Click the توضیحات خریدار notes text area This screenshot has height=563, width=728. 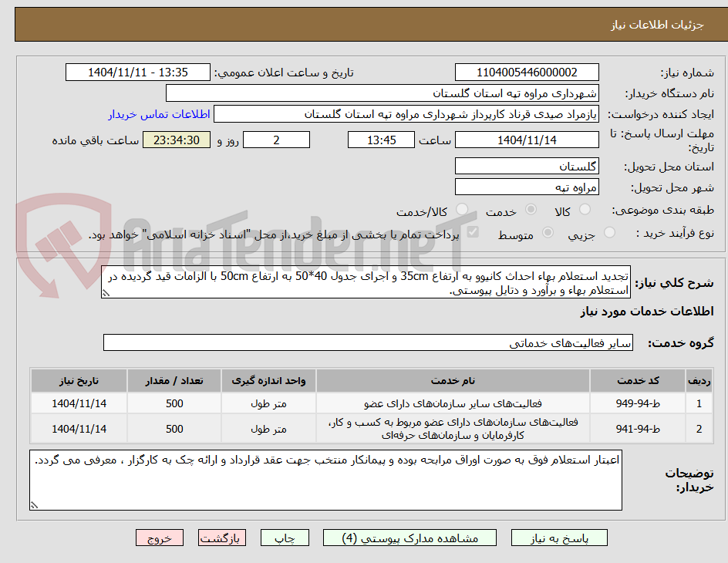click(326, 480)
